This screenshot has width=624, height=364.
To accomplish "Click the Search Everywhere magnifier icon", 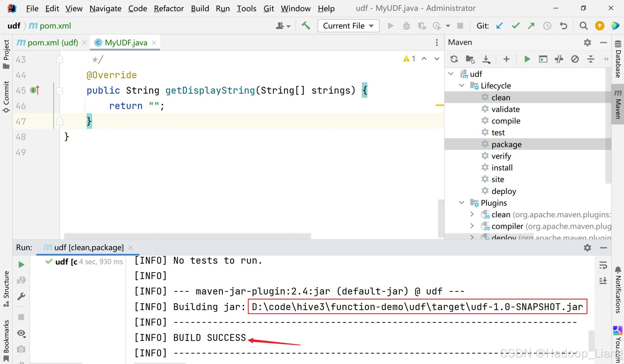I will click(x=583, y=26).
